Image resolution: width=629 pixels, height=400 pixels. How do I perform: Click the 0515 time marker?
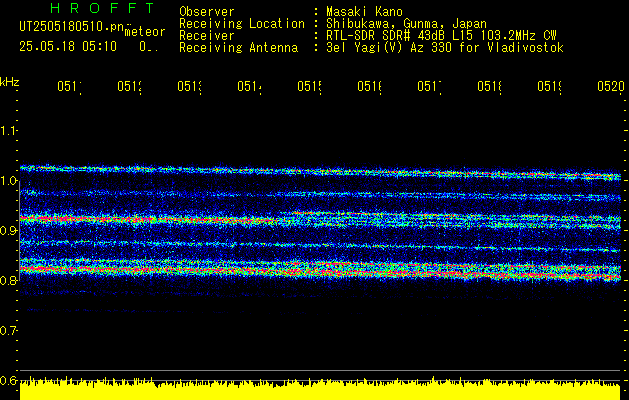pos(310,86)
